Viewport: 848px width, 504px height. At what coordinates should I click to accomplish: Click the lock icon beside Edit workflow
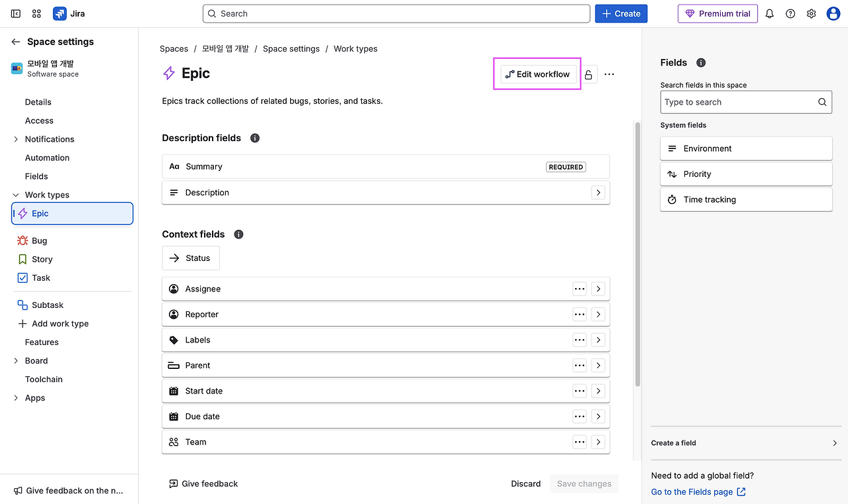coord(588,74)
